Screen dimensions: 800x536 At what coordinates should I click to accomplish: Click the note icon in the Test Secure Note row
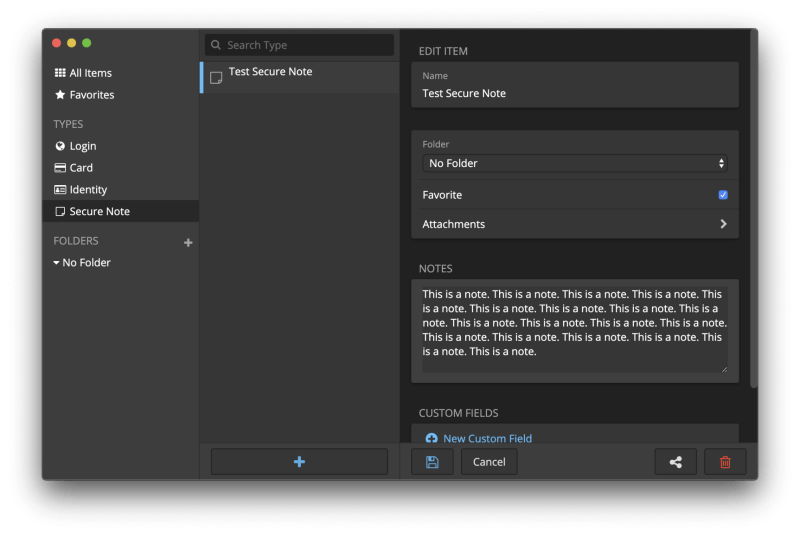pyautogui.click(x=216, y=78)
